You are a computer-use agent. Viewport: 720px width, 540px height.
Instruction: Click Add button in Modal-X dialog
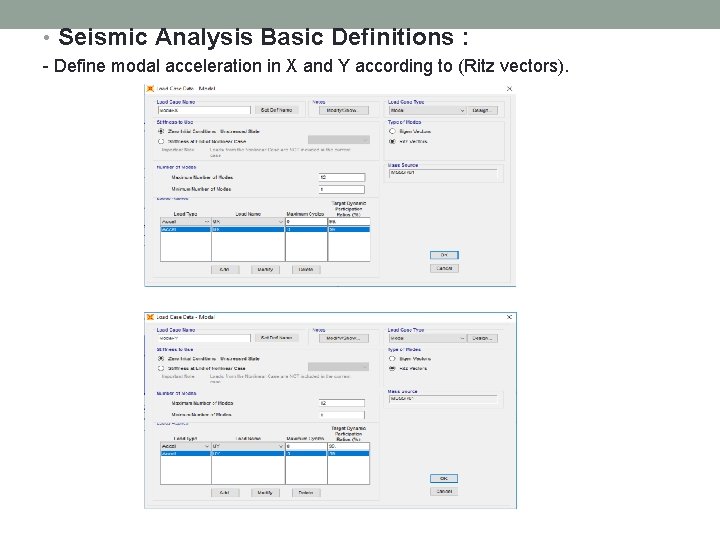(x=225, y=270)
